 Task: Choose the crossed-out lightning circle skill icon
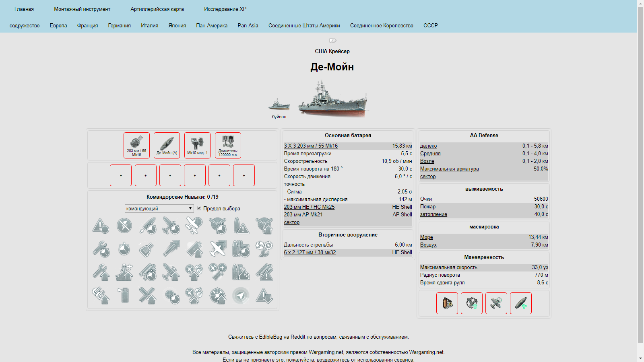pos(124,226)
